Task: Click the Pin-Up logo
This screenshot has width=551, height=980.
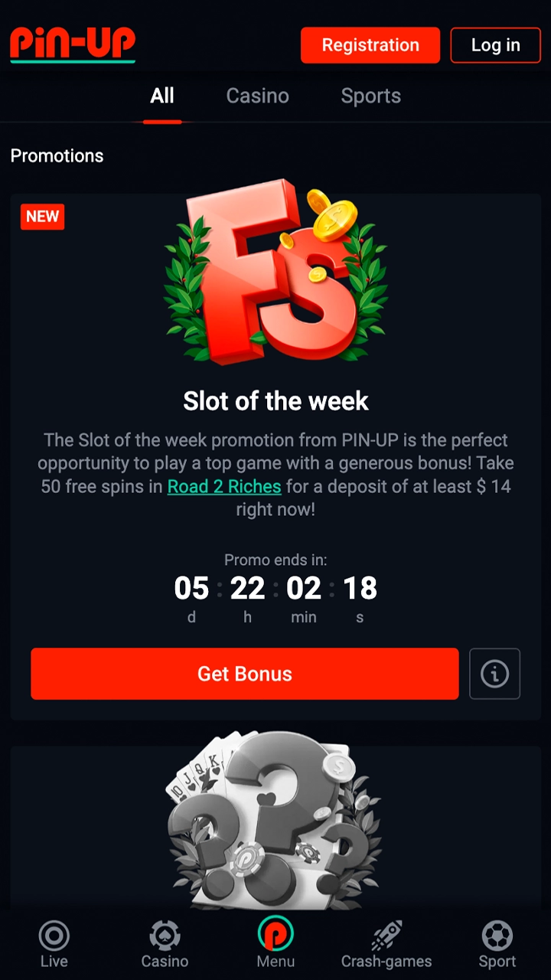Action: click(73, 44)
